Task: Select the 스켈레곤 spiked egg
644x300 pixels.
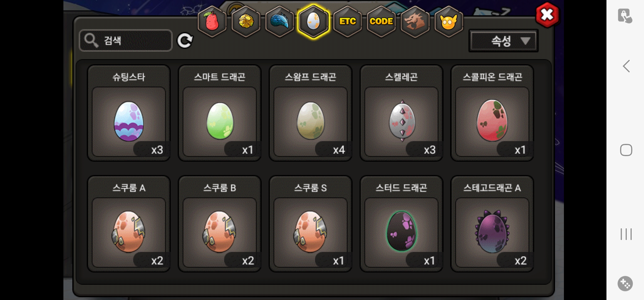Action: pos(401,113)
